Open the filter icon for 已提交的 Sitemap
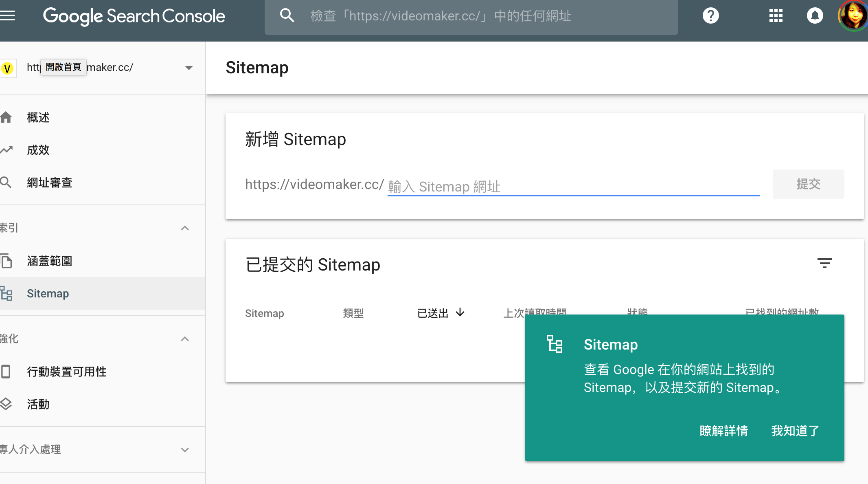Screen dimensions: 868x484 pos(825,263)
